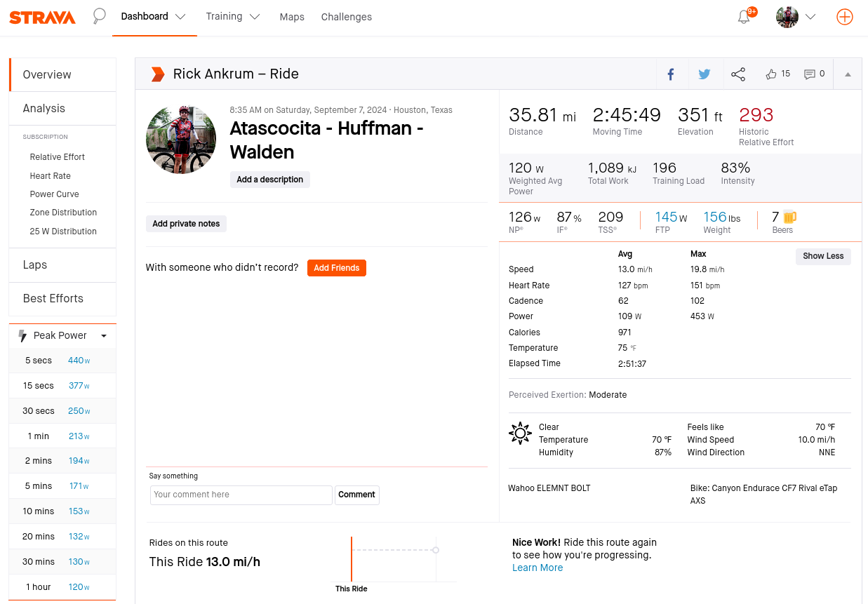The width and height of the screenshot is (868, 604).
Task: Click Add private notes button
Action: point(186,224)
